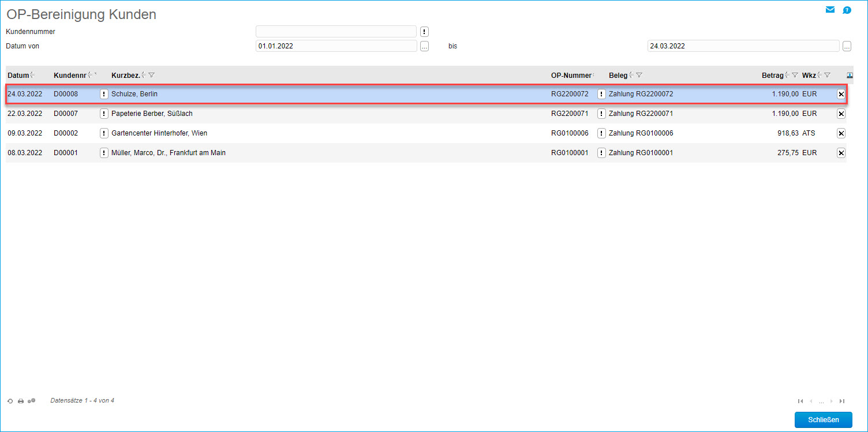Open the help bubble icon
The height and width of the screenshot is (432, 868).
click(x=847, y=10)
